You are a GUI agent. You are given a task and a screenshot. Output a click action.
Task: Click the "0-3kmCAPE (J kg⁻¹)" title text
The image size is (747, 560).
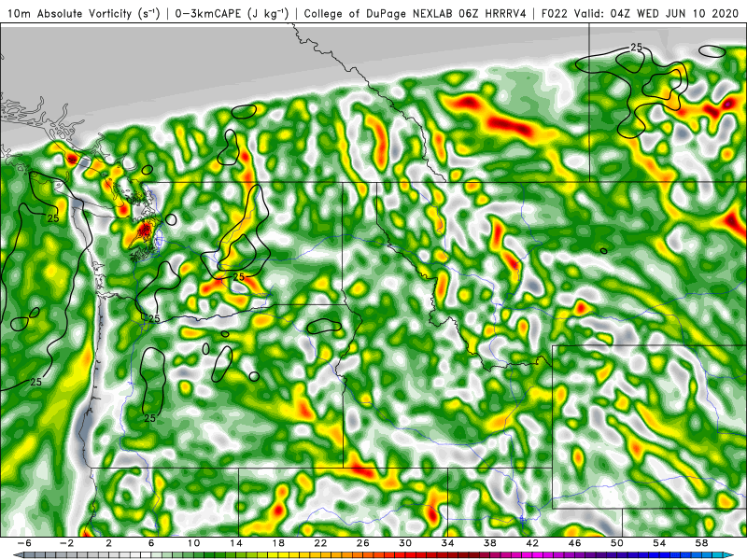click(x=232, y=13)
